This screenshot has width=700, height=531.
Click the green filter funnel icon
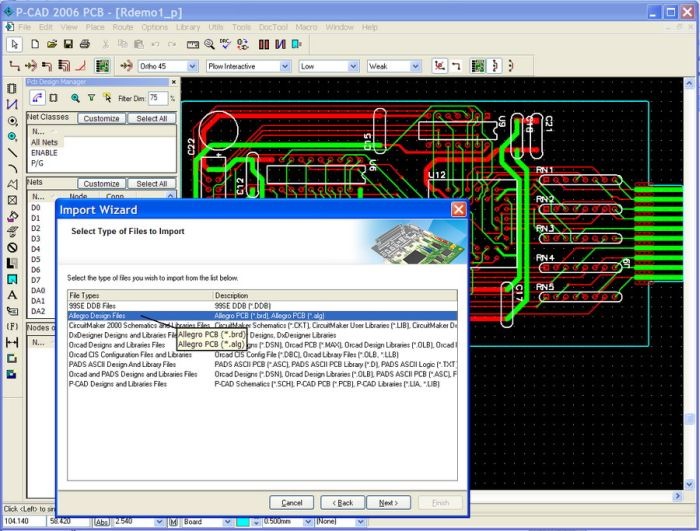coord(91,98)
